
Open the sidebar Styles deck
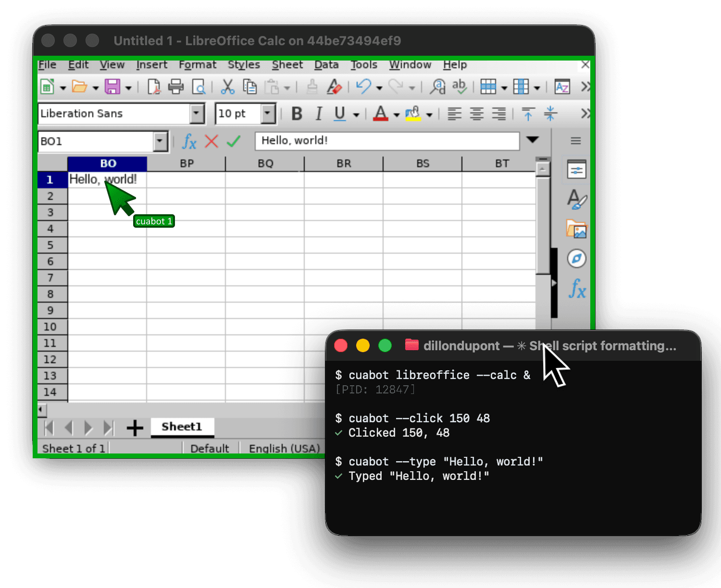pos(576,199)
